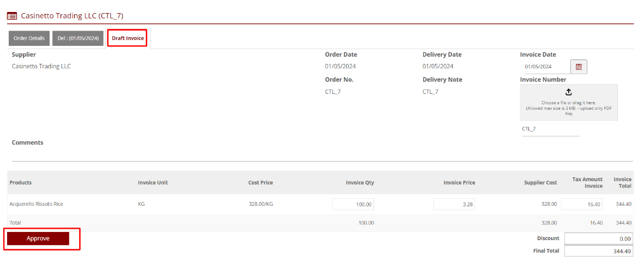
Task: Click the Products column header
Action: point(21,182)
